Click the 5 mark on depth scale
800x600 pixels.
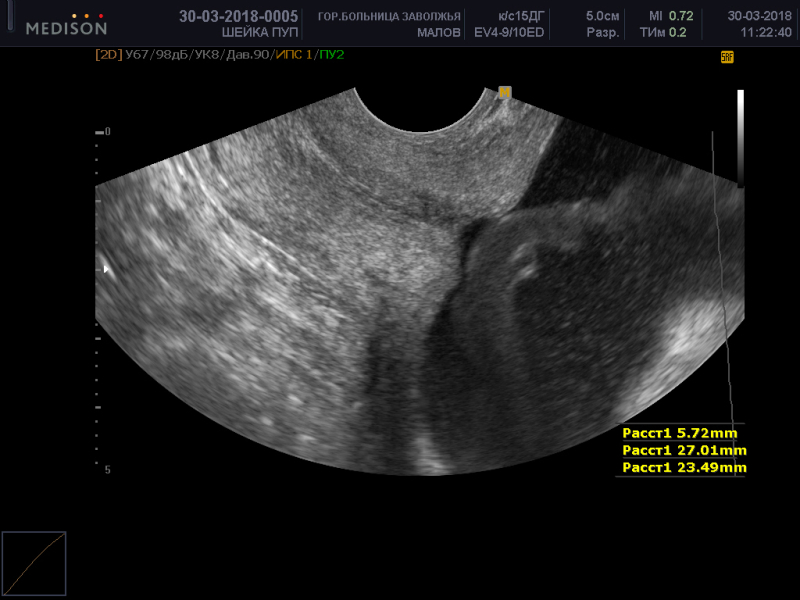pos(108,469)
